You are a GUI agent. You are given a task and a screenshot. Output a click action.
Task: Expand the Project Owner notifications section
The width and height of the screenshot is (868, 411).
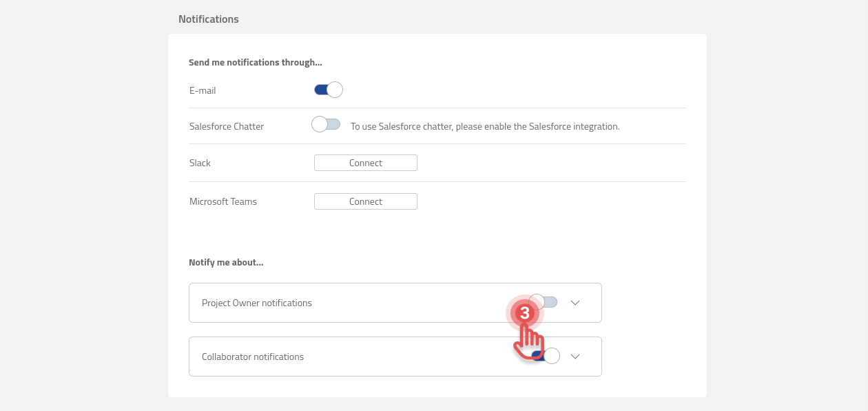click(x=575, y=302)
